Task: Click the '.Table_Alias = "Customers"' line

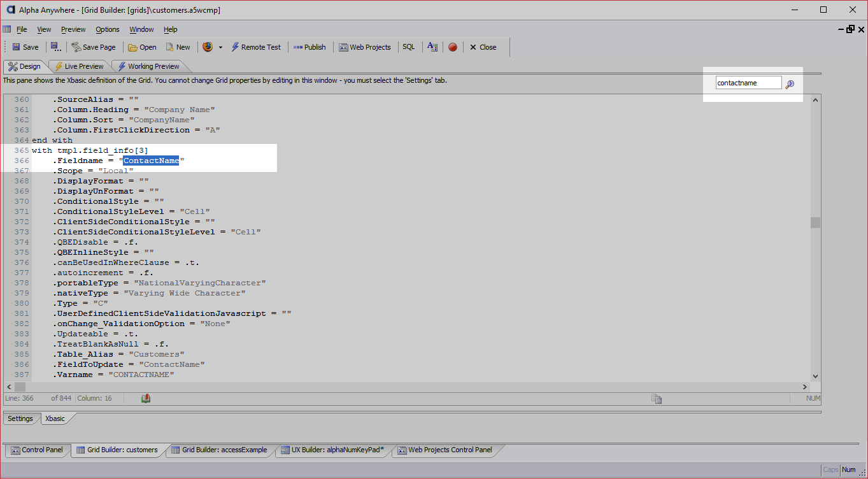Action: (x=118, y=354)
